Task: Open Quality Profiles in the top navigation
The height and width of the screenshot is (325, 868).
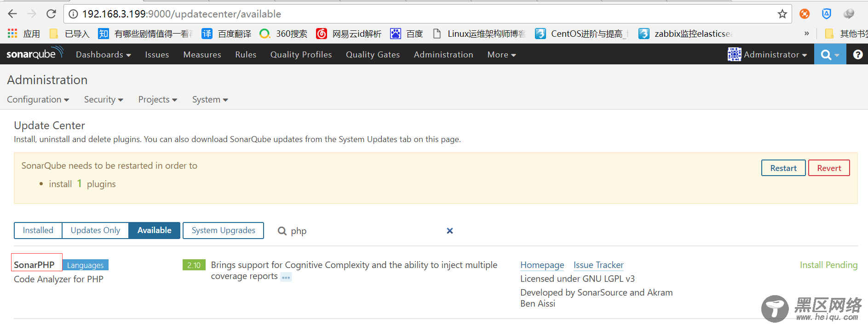Action: click(x=301, y=54)
